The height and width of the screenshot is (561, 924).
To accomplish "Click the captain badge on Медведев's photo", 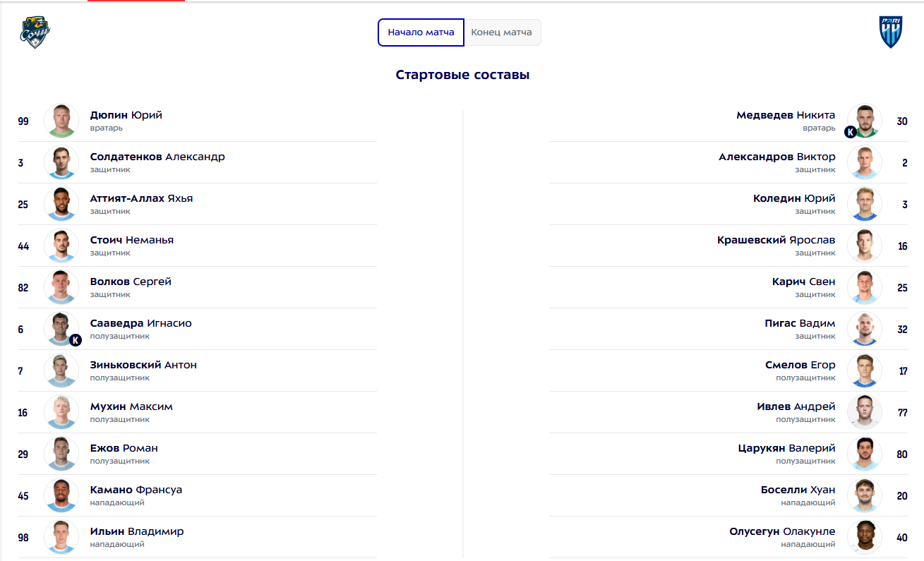I will (x=851, y=132).
